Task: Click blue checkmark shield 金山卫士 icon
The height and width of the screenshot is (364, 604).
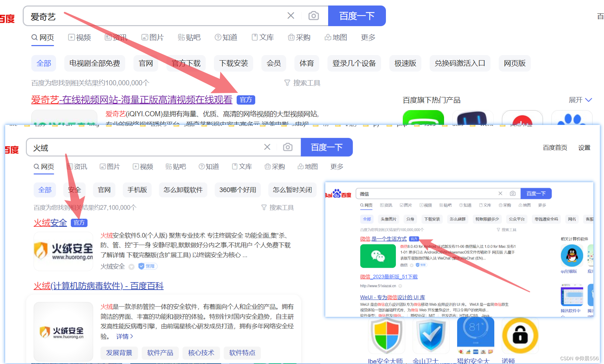Action: pyautogui.click(x=431, y=335)
